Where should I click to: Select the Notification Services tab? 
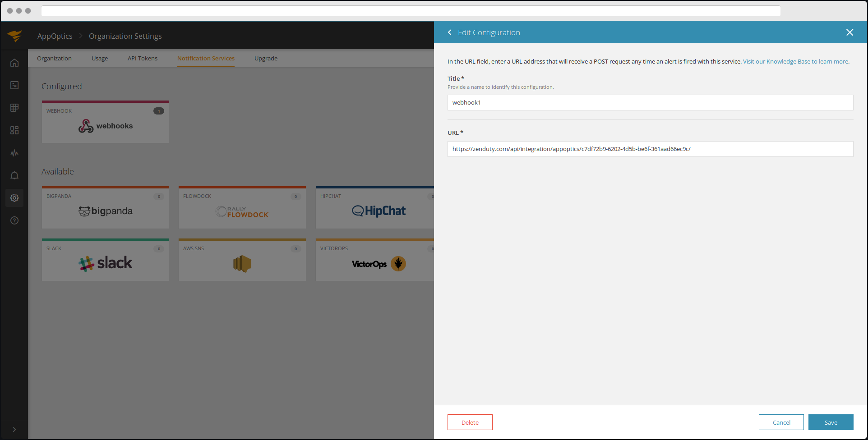pos(206,58)
